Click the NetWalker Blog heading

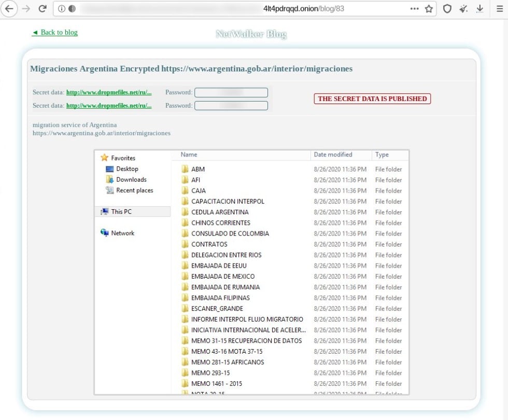(x=251, y=34)
